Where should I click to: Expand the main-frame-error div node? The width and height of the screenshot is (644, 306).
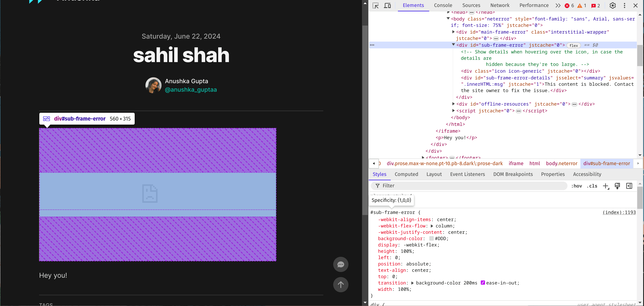pos(453,32)
